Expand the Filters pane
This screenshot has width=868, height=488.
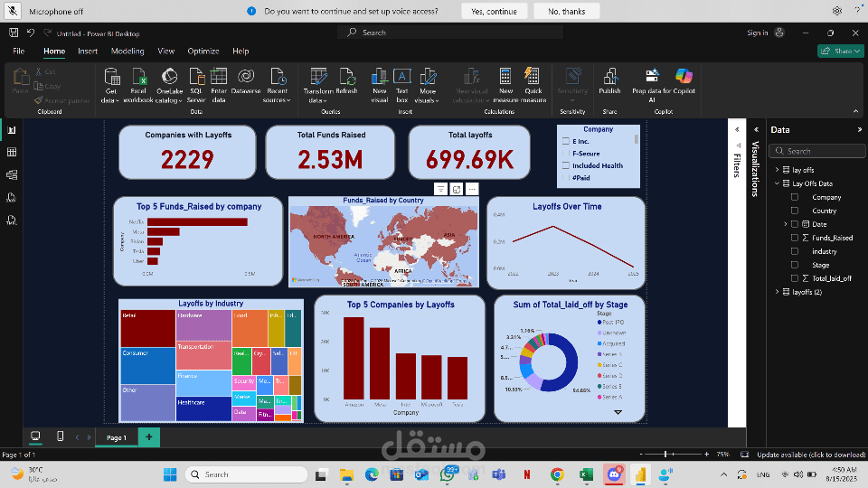pos(737,129)
